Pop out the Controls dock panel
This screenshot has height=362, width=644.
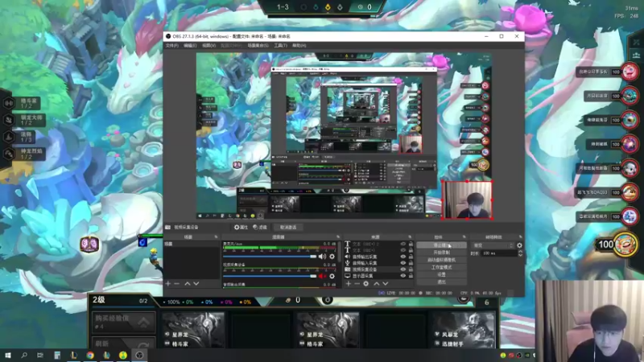pyautogui.click(x=464, y=237)
